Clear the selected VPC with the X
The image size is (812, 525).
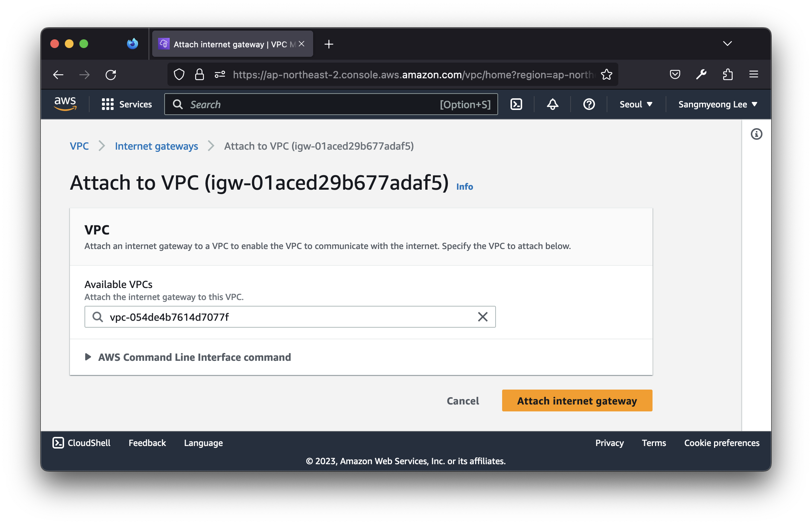coord(482,317)
